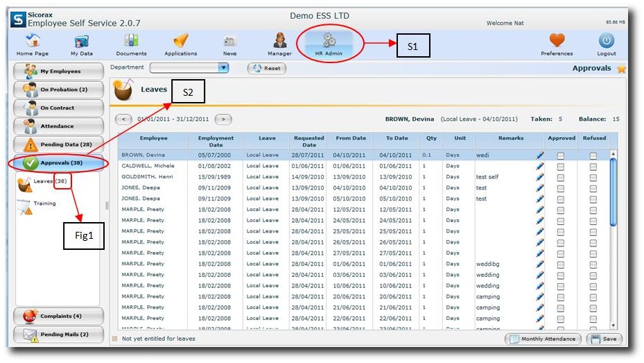The height and width of the screenshot is (363, 644).
Task: Open the Manager icon
Action: 280,41
